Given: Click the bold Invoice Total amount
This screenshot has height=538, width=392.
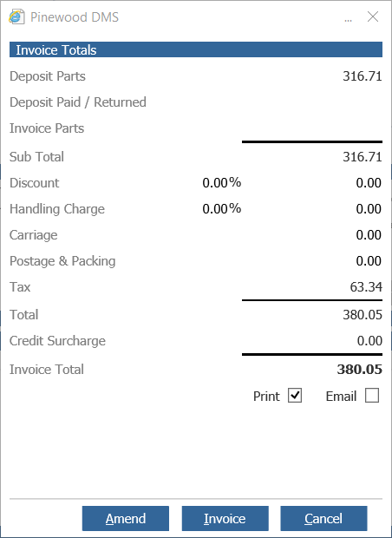Looking at the screenshot, I should click(359, 370).
